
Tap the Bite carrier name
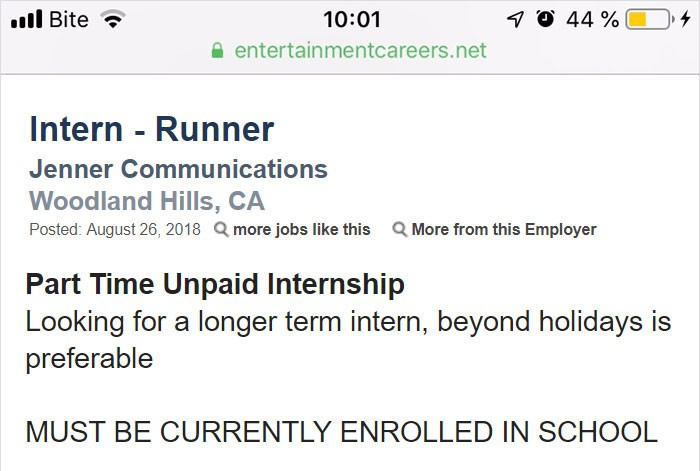click(x=69, y=19)
